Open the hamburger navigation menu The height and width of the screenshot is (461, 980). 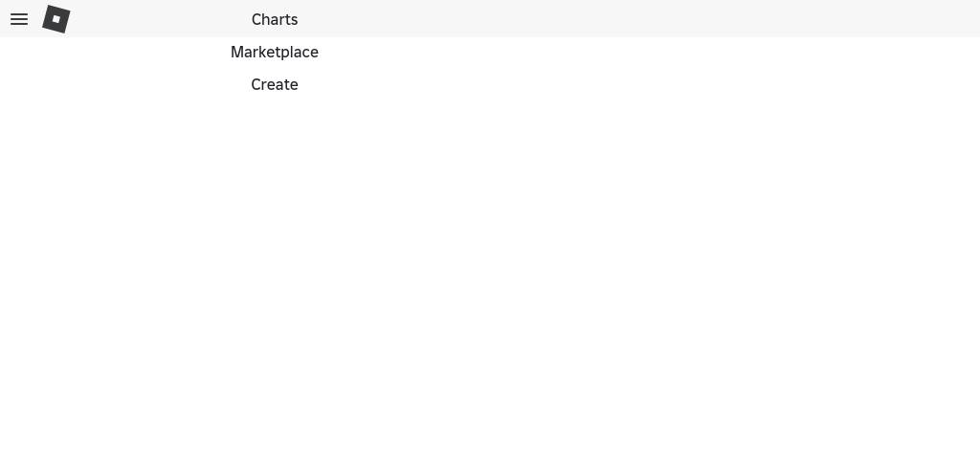click(19, 19)
